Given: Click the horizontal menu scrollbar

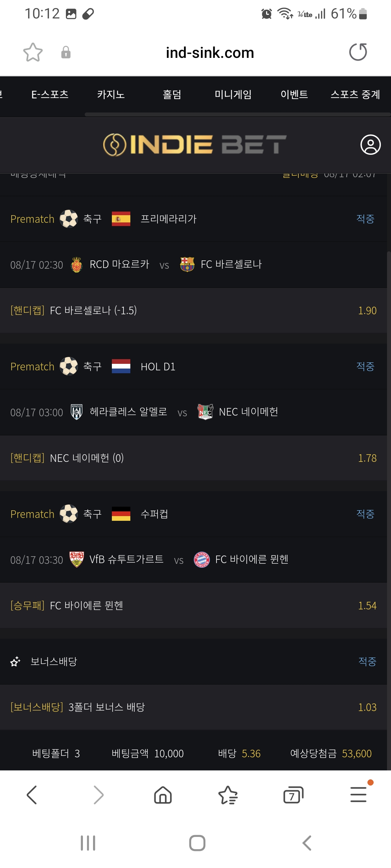Looking at the screenshot, I should tap(237, 115).
